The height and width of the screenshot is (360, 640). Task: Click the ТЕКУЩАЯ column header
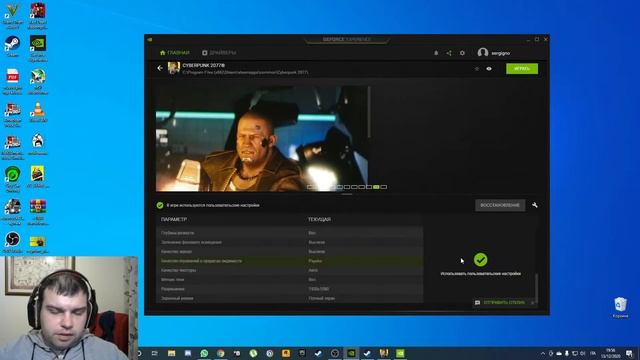coord(319,219)
